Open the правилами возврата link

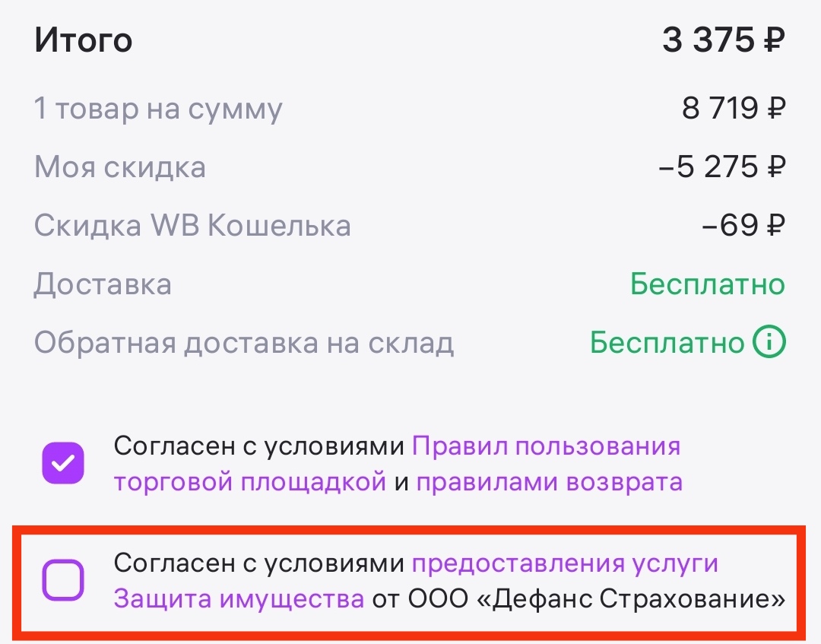pyautogui.click(x=549, y=482)
